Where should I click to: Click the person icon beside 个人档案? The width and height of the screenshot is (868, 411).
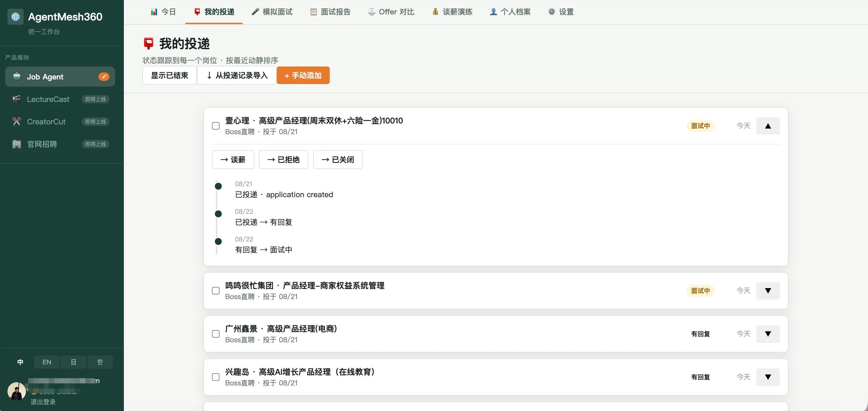(493, 12)
